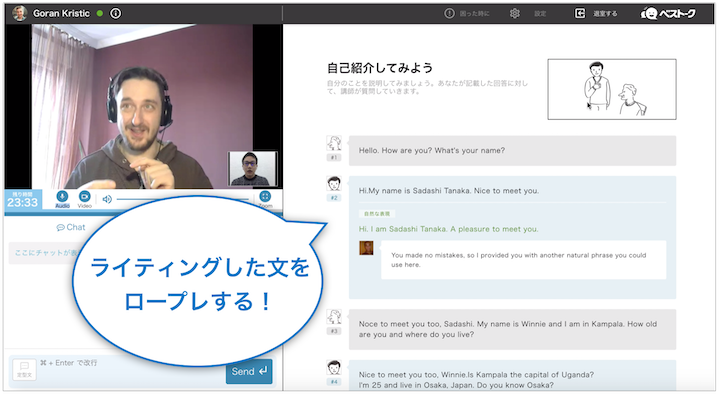Screen dimensions: 720x394
Task: Open the template phrases icon beside chat input
Action: [24, 369]
